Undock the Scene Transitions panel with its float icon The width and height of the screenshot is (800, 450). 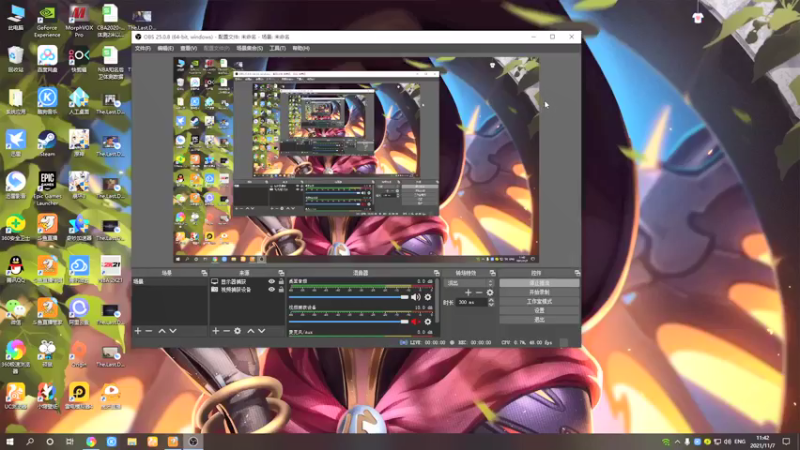[492, 273]
